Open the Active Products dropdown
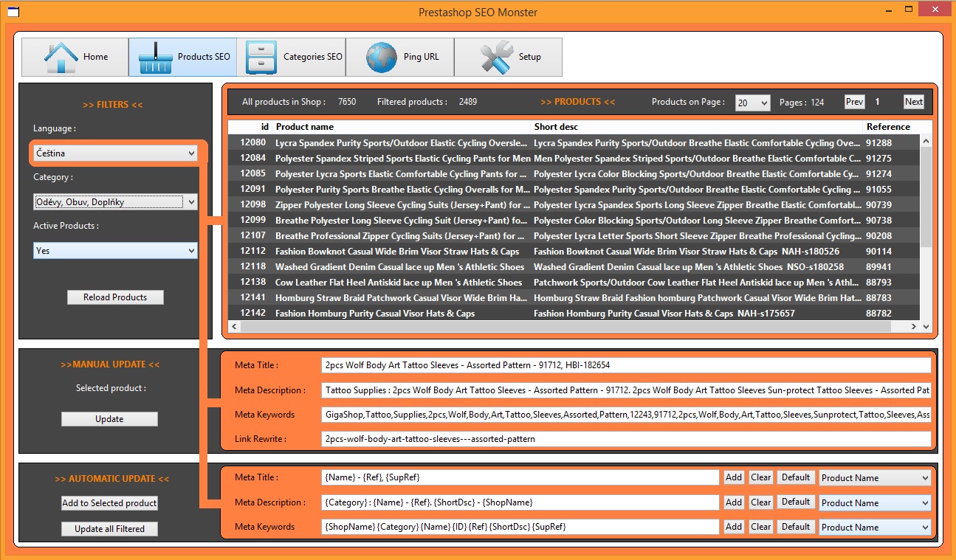 tap(116, 251)
